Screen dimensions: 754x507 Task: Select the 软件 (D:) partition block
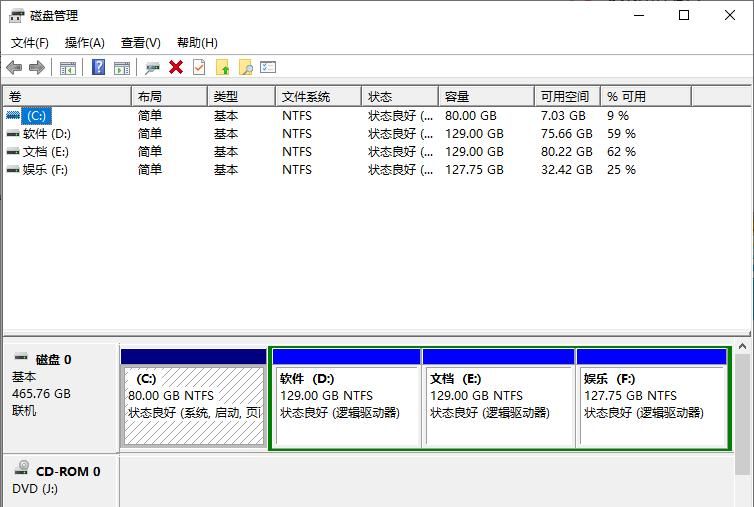(346, 399)
